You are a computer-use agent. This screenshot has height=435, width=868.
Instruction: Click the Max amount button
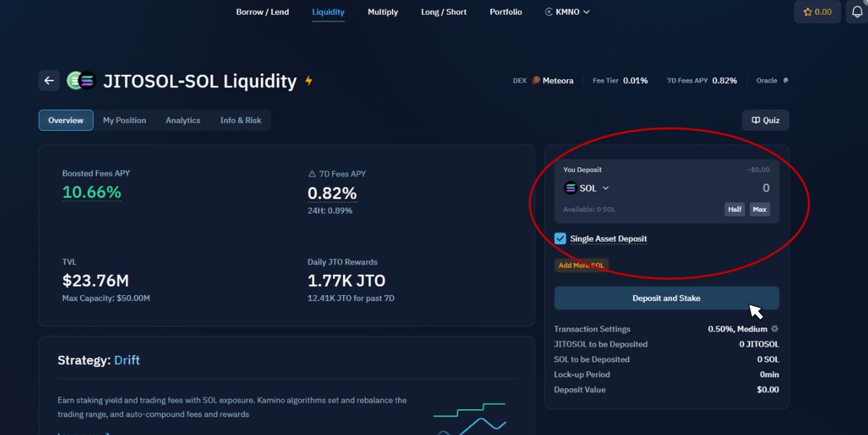point(760,209)
